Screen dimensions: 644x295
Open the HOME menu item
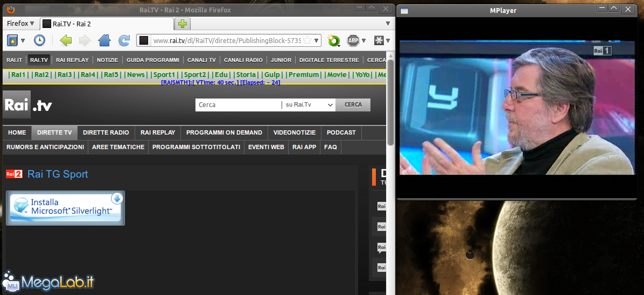pos(17,133)
